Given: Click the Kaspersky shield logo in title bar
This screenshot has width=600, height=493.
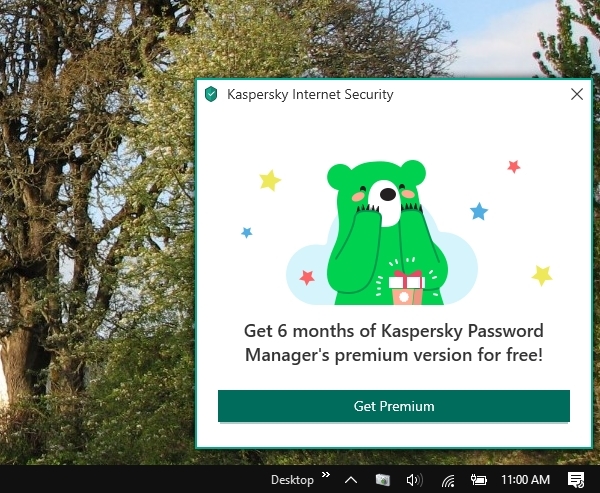Looking at the screenshot, I should (211, 94).
